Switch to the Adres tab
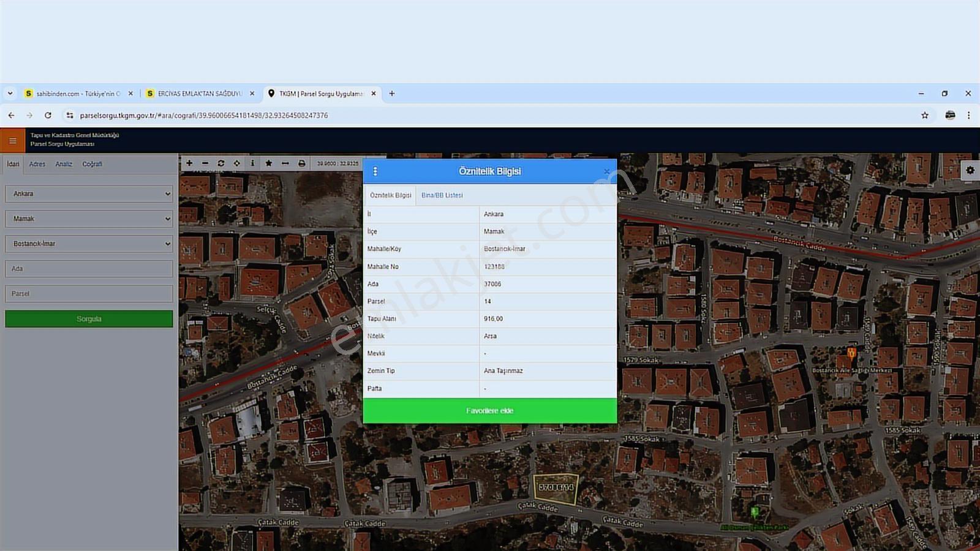 click(37, 164)
